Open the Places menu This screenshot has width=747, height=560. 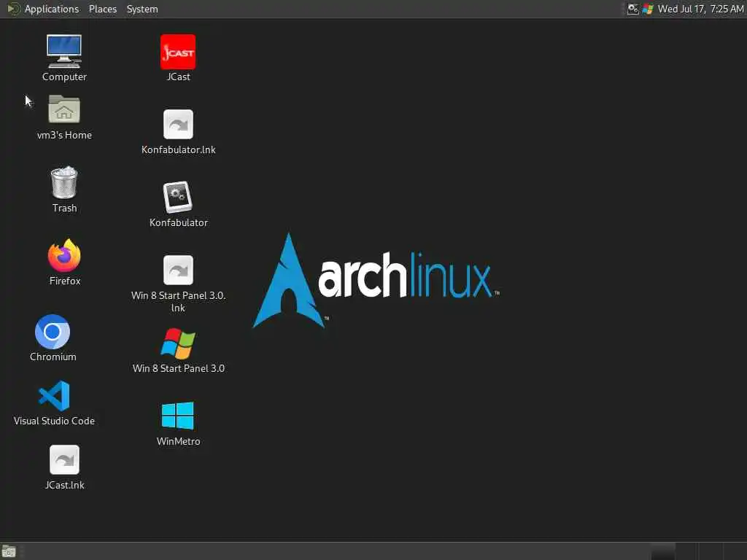pyautogui.click(x=103, y=9)
